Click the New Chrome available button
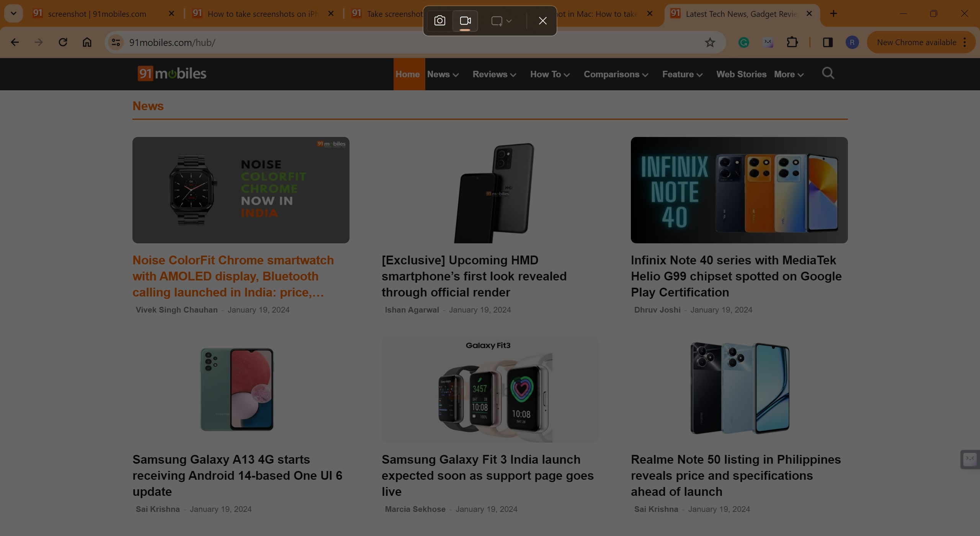 (916, 42)
